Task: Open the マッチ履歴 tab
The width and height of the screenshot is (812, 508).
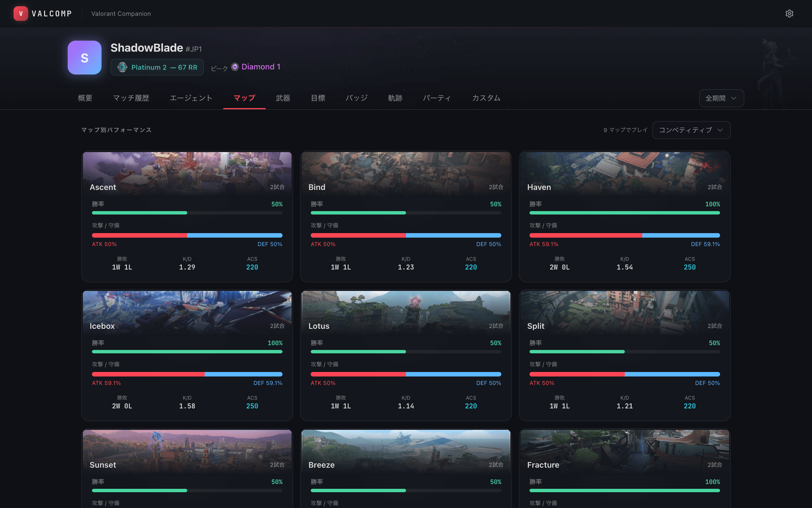Action: click(x=131, y=98)
